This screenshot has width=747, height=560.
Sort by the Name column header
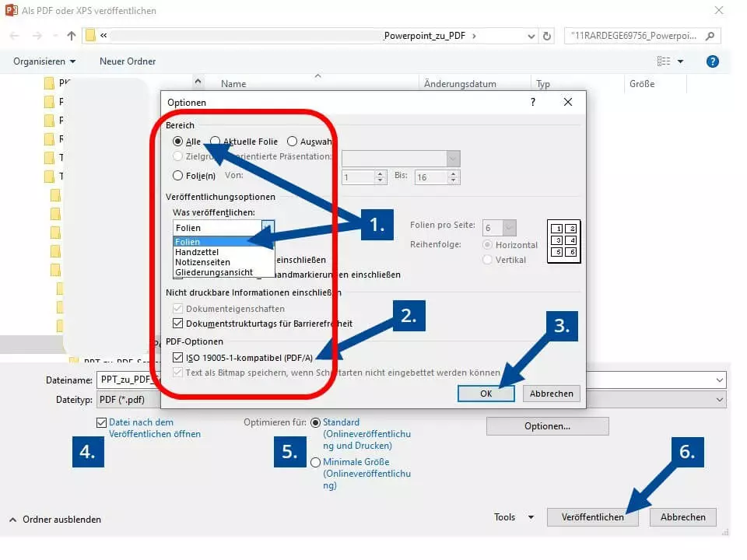coord(233,84)
